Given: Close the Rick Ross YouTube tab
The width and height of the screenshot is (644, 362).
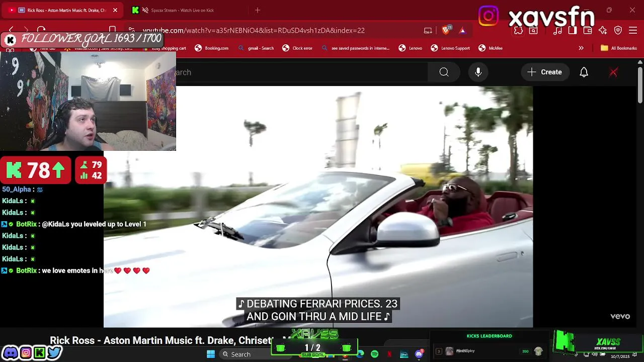Looking at the screenshot, I should (115, 10).
